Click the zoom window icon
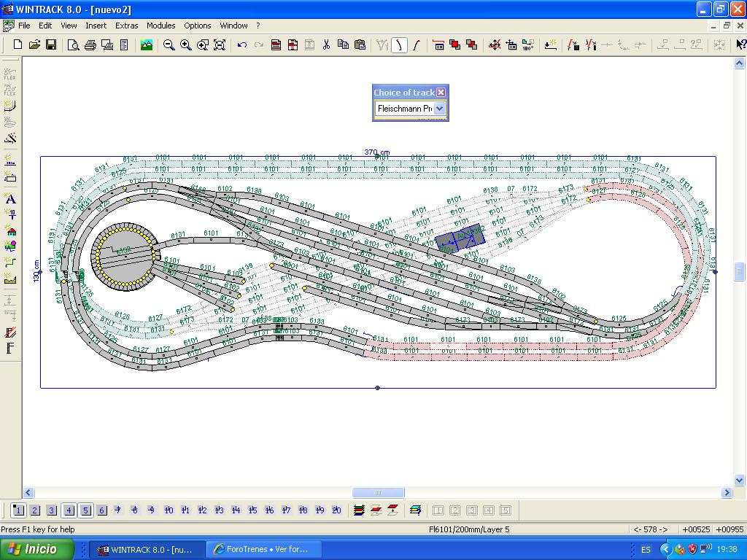 point(203,44)
